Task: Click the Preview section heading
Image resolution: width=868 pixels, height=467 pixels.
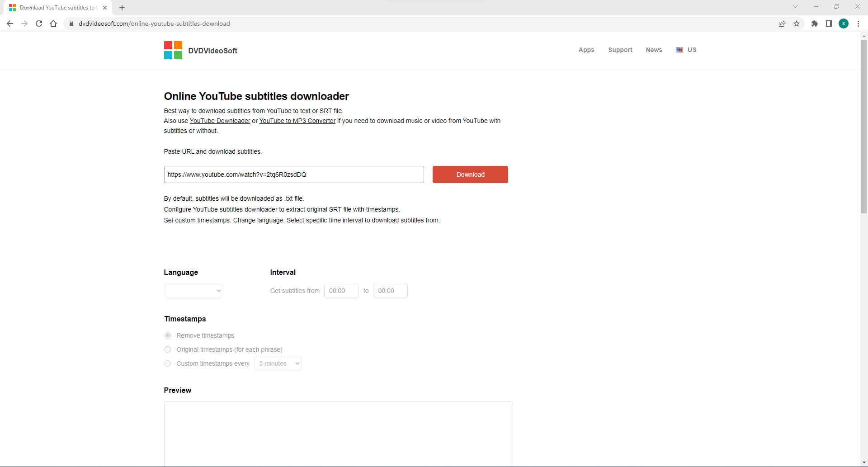Action: (x=177, y=390)
